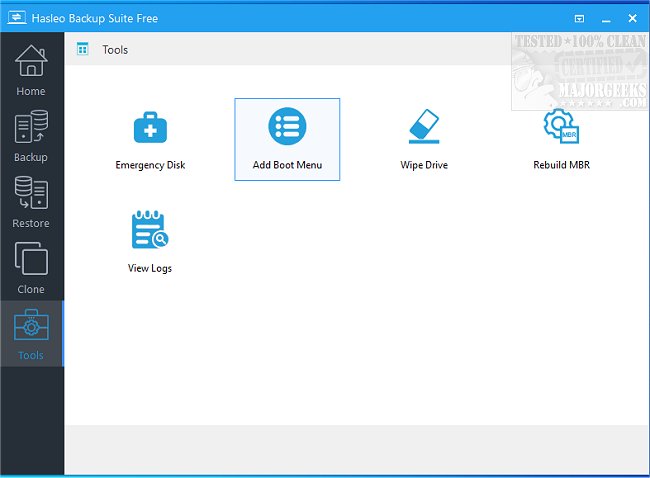Click the Add Boot Menu label text
This screenshot has height=478, width=650.
click(287, 165)
